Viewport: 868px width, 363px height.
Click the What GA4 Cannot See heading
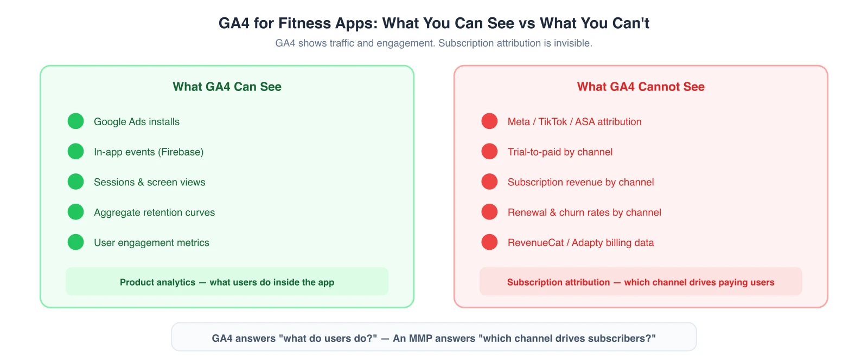click(641, 87)
